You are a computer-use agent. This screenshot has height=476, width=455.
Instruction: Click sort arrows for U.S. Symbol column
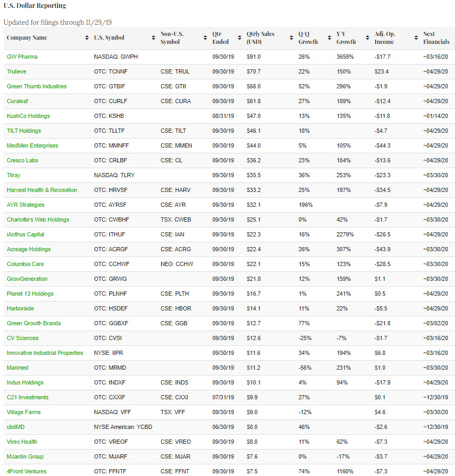tap(153, 38)
